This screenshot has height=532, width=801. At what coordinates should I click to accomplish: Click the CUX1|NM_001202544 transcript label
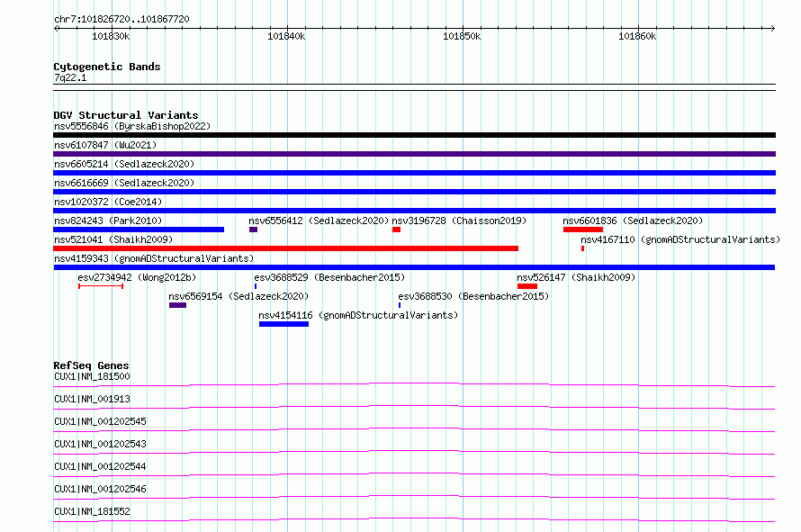[100, 466]
